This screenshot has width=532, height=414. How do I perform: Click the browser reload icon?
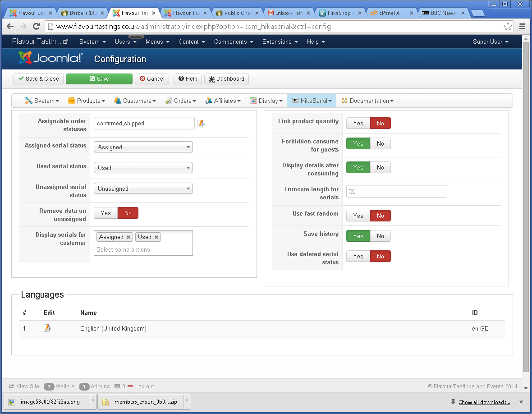pos(37,27)
